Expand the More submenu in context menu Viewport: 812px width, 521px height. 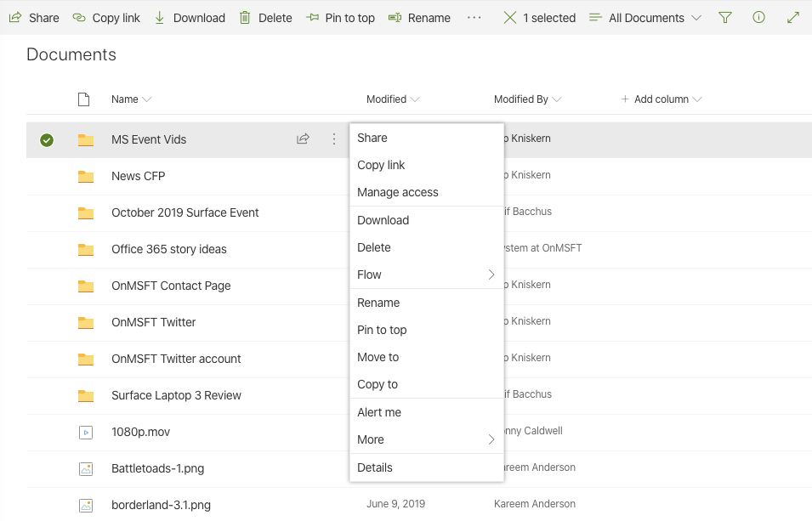click(427, 439)
